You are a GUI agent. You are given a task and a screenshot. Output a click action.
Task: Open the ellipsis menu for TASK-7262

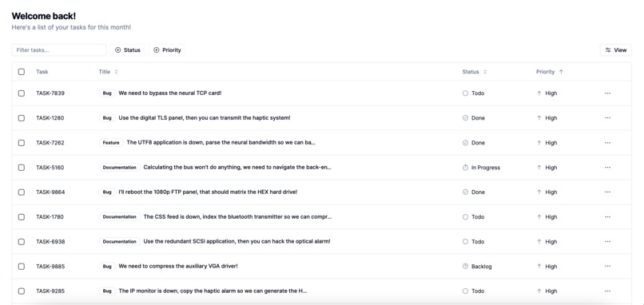coord(607,143)
